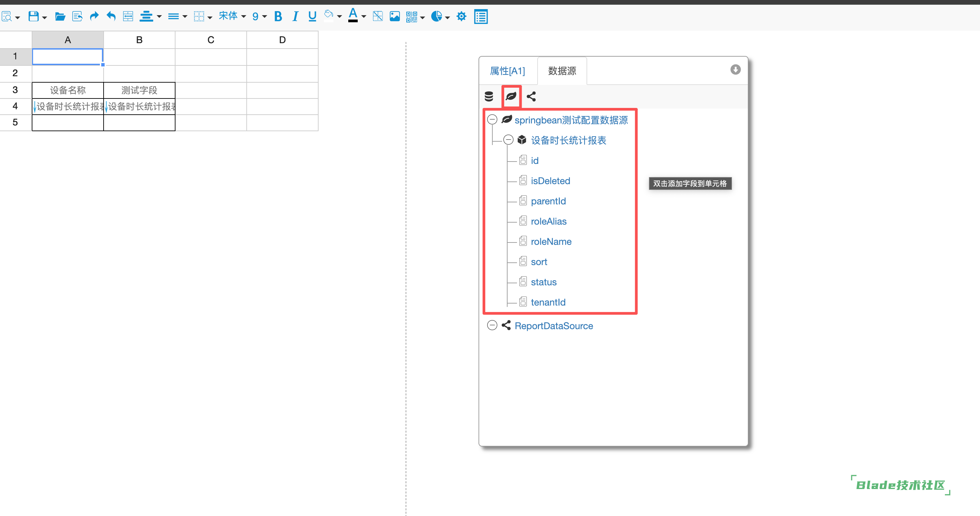Collapse the panel with the down-arrow icon
Viewport: 980px width, 516px height.
pos(735,69)
